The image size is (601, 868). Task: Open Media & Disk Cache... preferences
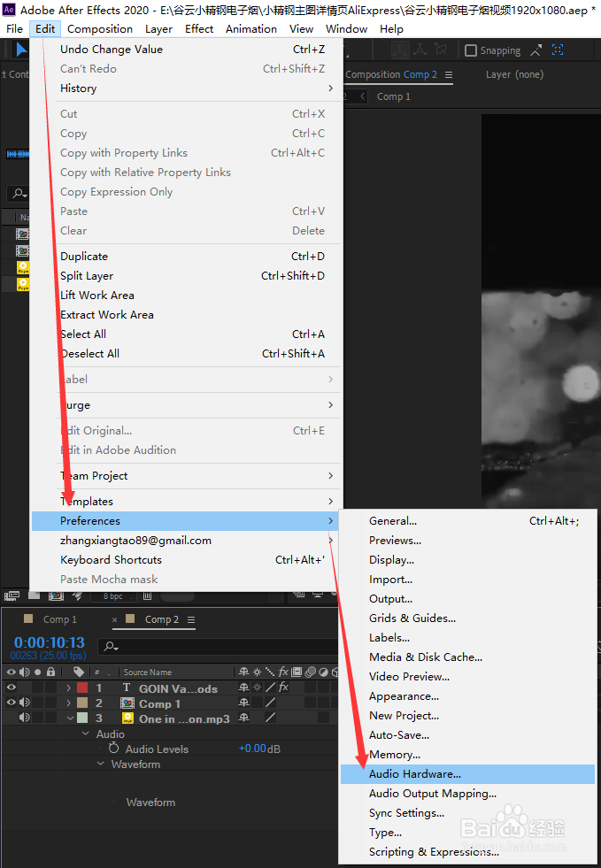[467, 657]
